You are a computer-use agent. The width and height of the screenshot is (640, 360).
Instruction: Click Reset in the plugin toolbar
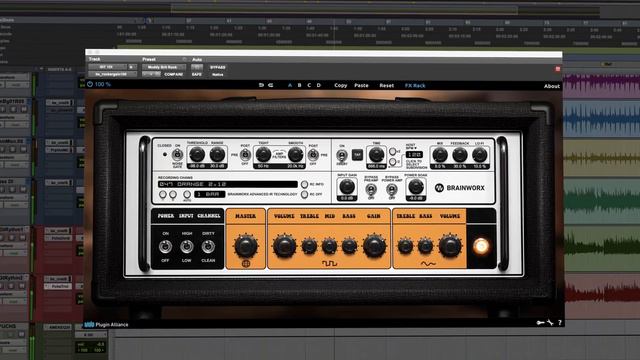click(x=387, y=85)
